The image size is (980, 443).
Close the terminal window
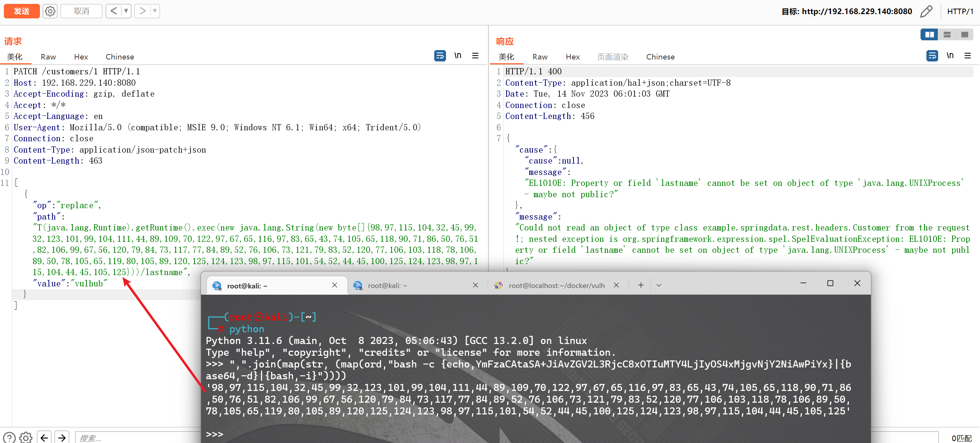857,283
